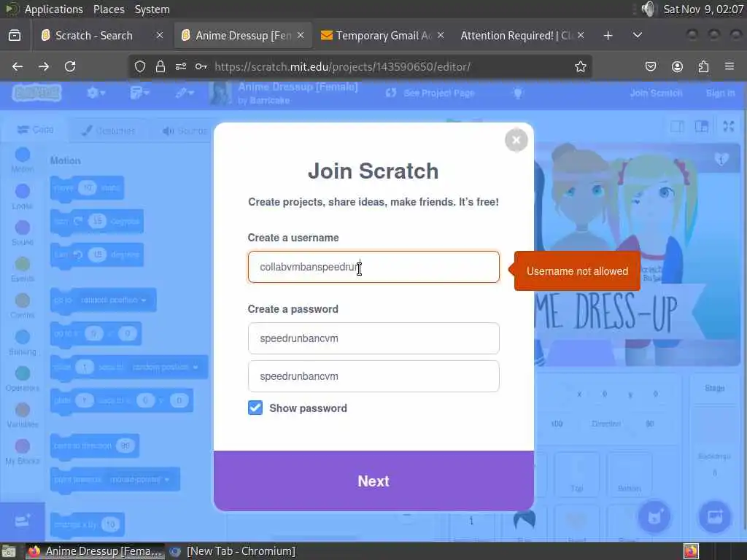Open Firefox View icon

(15, 36)
